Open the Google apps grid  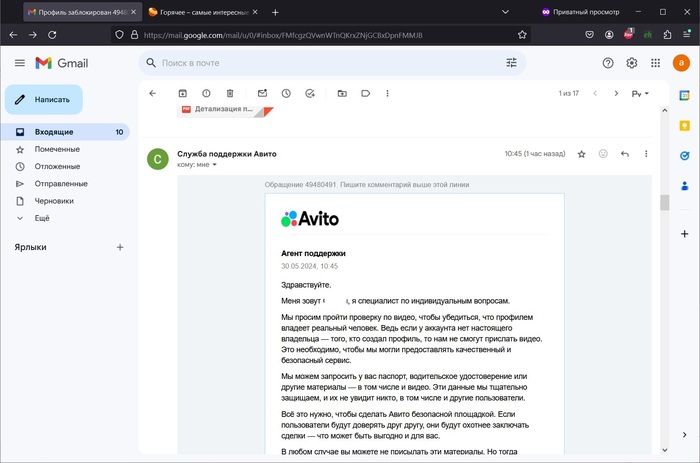pos(656,63)
